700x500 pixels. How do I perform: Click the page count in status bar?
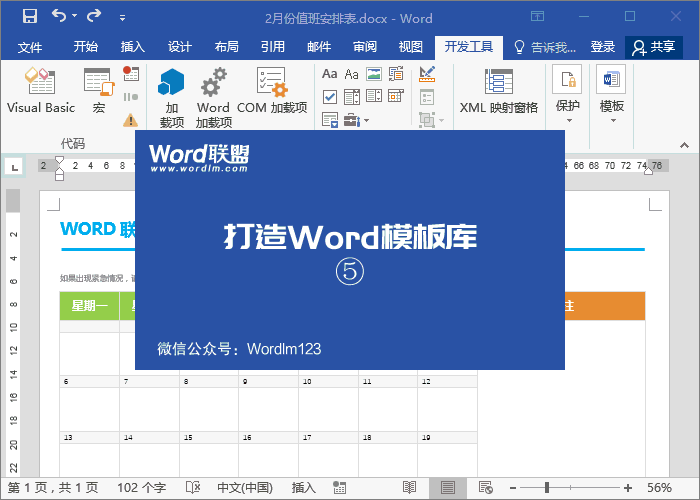53,488
